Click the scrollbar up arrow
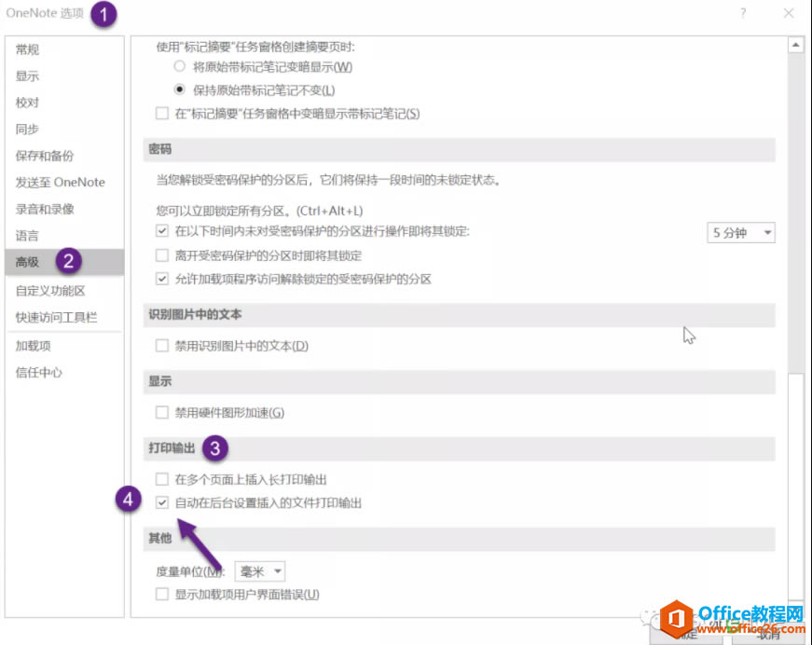Viewport: 812px width, 645px height. point(797,43)
